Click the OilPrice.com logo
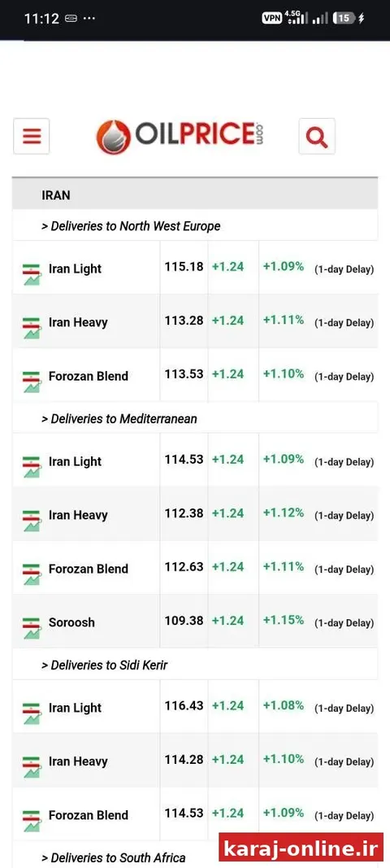The image size is (390, 868). pos(180,137)
